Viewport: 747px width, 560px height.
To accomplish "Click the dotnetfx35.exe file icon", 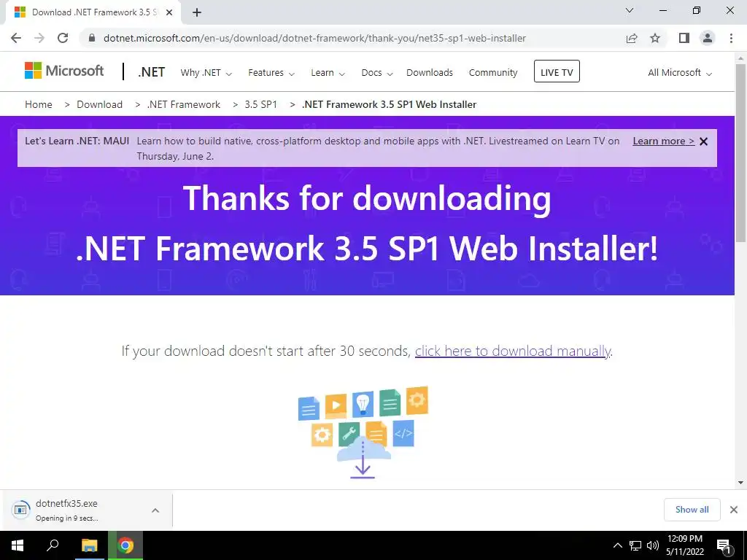I will coord(20,510).
